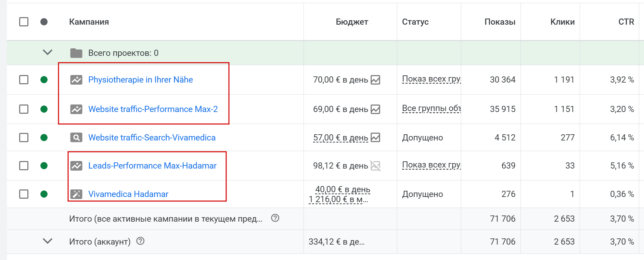Open budget chart icon for 57,00 € budget
The image size is (644, 260).
tap(375, 138)
